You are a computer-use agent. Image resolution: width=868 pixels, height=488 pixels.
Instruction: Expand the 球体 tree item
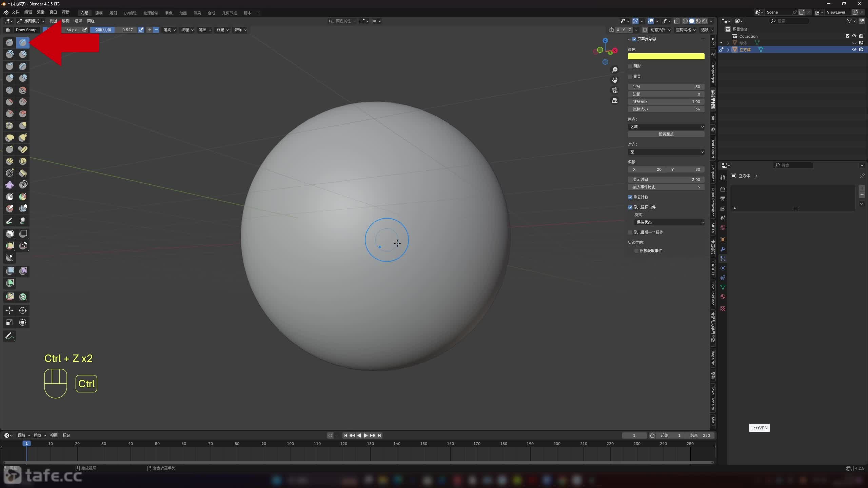point(728,43)
